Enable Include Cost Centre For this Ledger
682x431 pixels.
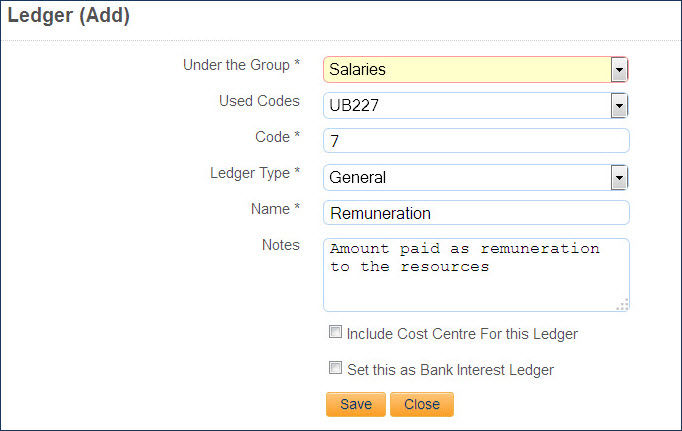[x=335, y=332]
